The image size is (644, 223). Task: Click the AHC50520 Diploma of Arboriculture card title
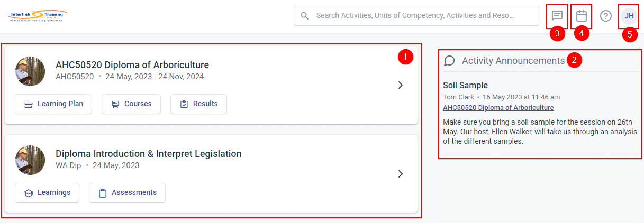click(132, 65)
